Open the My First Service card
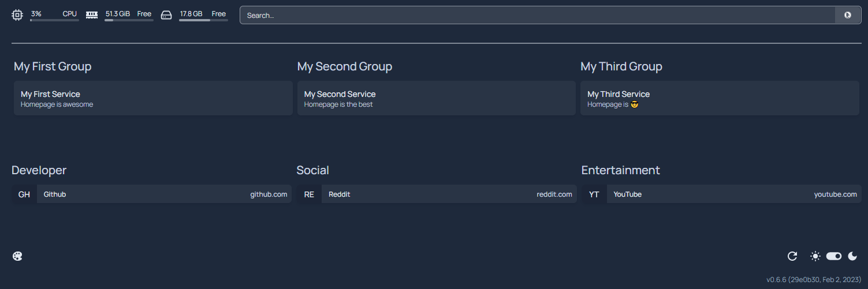 pos(153,98)
